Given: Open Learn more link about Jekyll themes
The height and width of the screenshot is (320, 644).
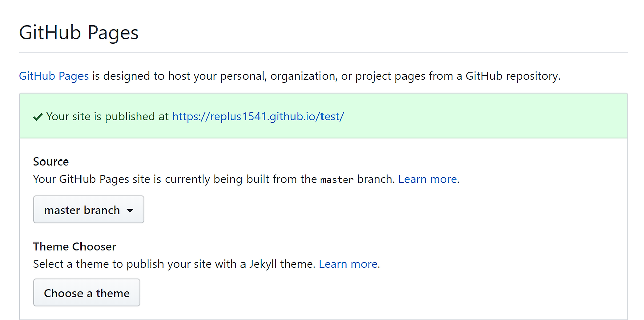Looking at the screenshot, I should tap(348, 264).
